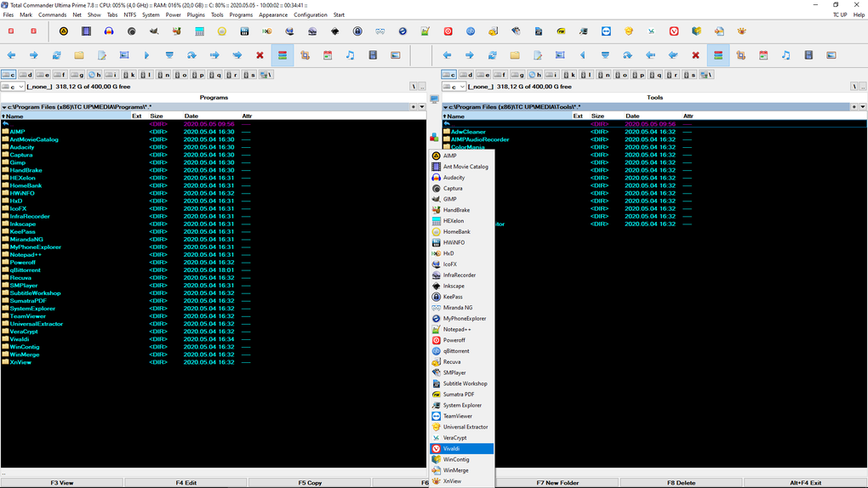Open the Configuration menu
868x488 pixels.
coord(310,15)
